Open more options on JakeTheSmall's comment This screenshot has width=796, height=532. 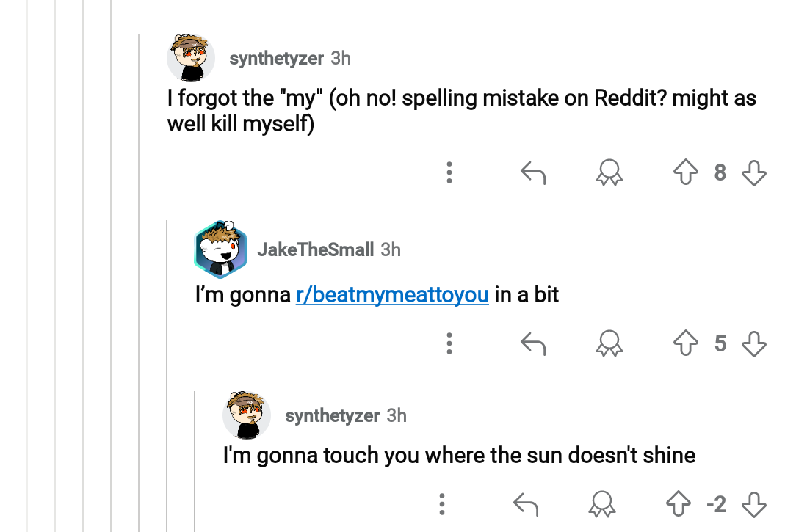tap(449, 343)
